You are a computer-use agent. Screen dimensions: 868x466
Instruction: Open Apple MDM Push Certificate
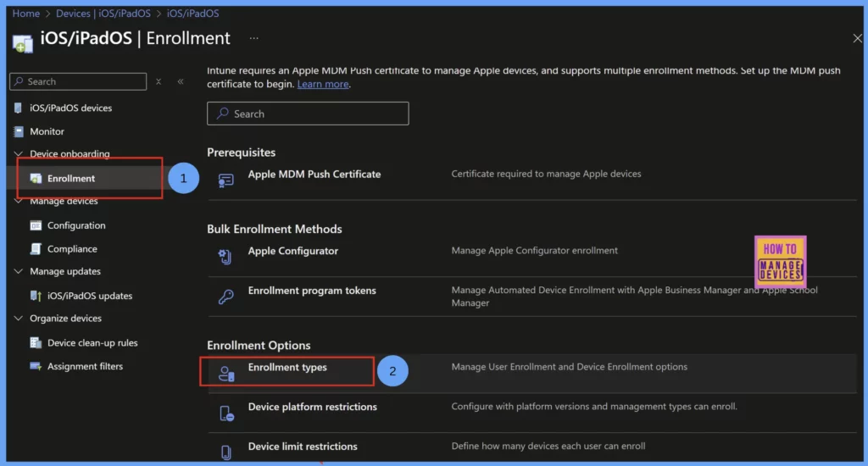click(314, 174)
